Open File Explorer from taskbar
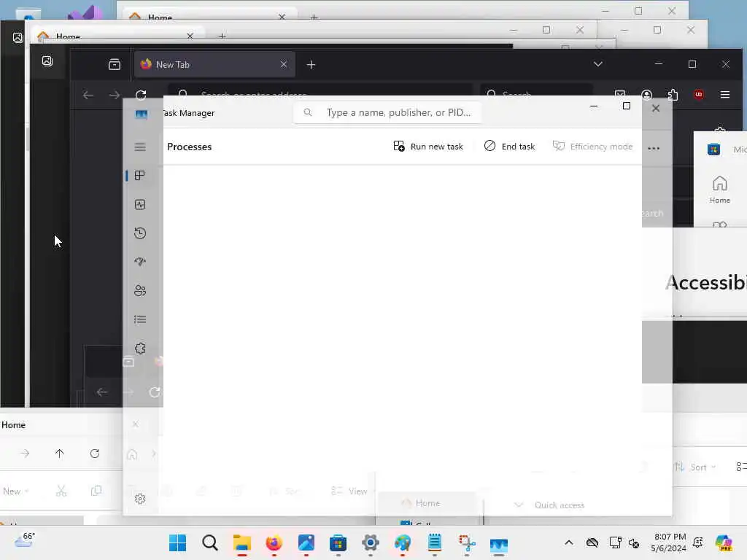This screenshot has height=560, width=747. (x=242, y=542)
